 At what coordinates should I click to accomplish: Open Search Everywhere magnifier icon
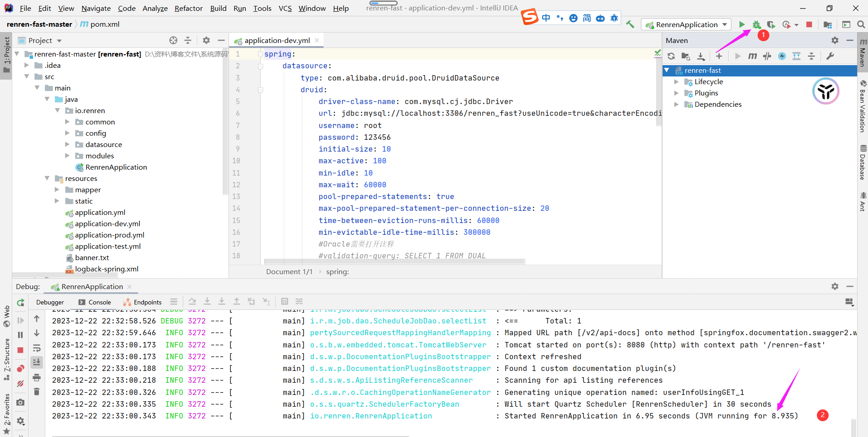(861, 24)
